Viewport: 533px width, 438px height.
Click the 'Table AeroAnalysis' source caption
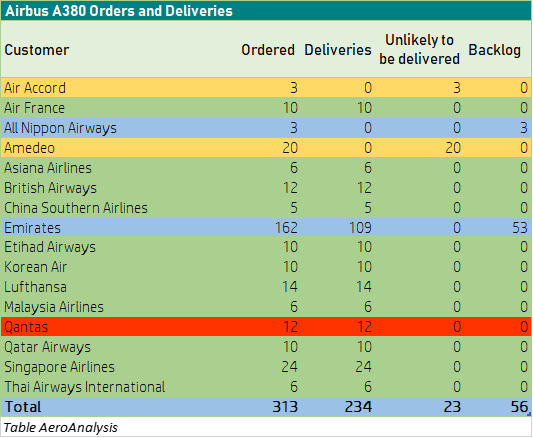click(x=61, y=427)
